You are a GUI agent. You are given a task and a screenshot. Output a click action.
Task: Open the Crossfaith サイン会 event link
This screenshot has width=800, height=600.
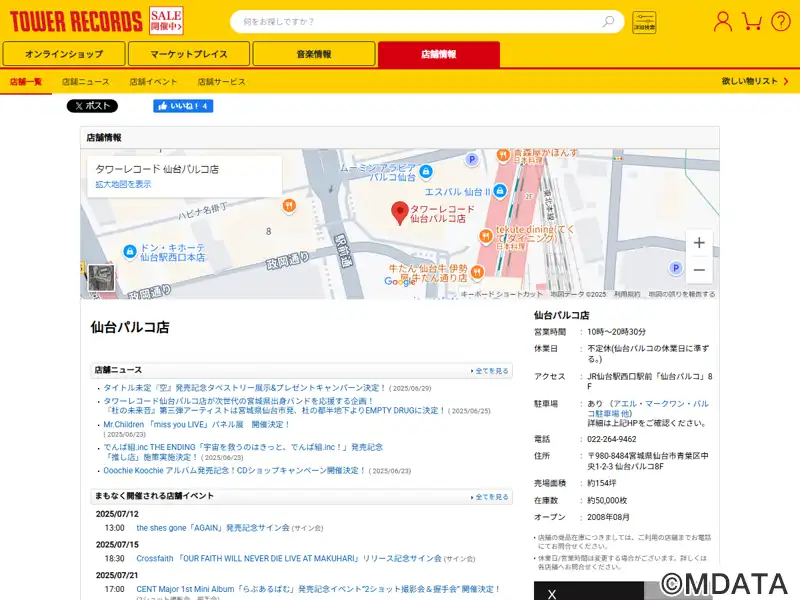coord(289,558)
